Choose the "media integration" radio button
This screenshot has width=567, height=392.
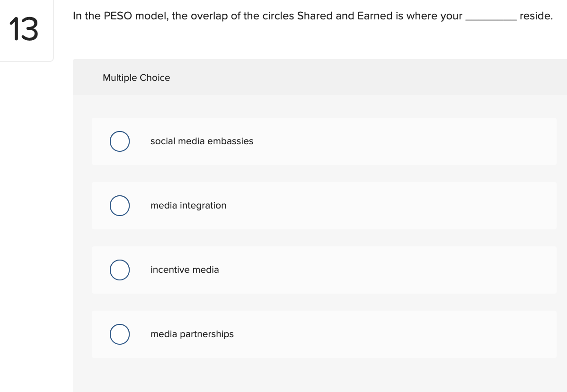pyautogui.click(x=120, y=206)
